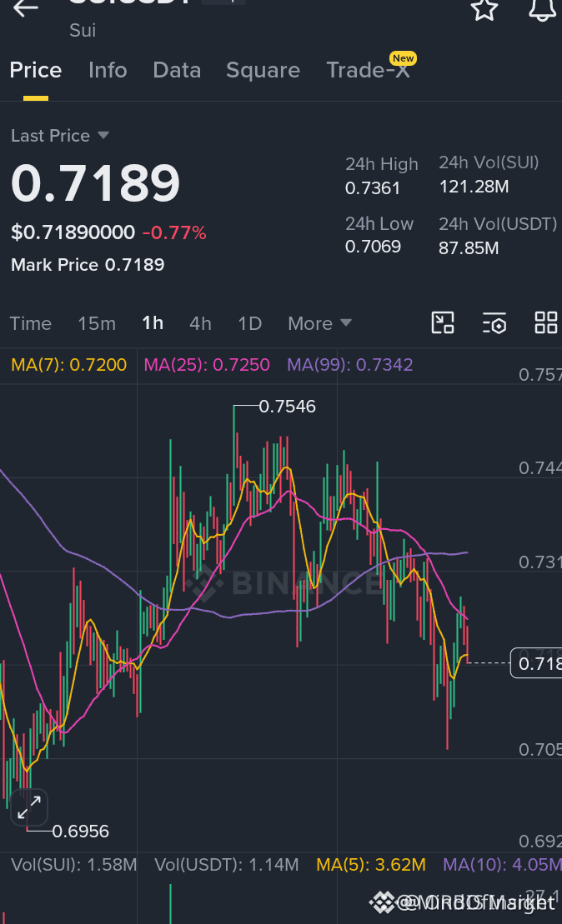This screenshot has height=924, width=562.
Task: Switch to the Price tab
Action: [x=35, y=70]
